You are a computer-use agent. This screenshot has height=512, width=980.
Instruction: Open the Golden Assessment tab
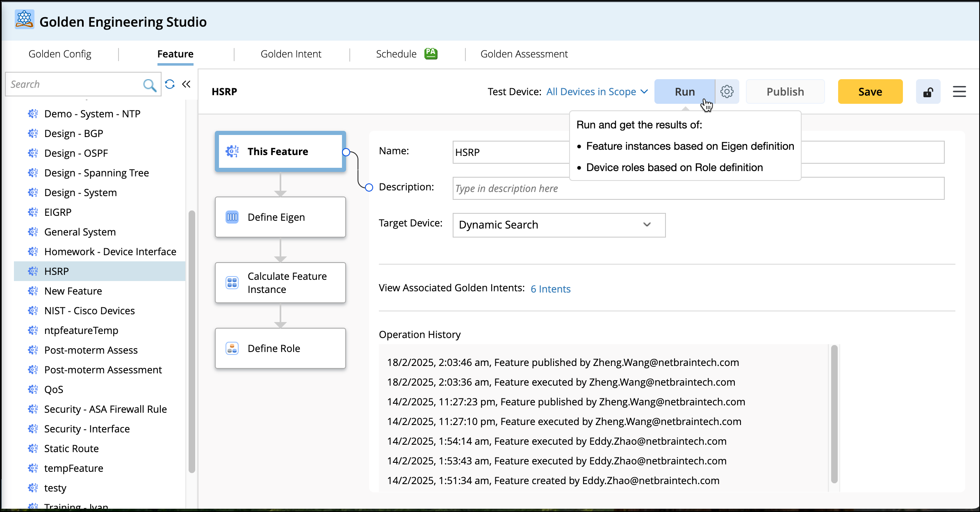point(524,54)
